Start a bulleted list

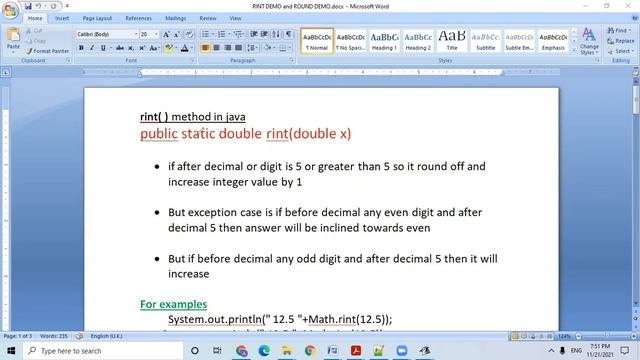tap(205, 34)
